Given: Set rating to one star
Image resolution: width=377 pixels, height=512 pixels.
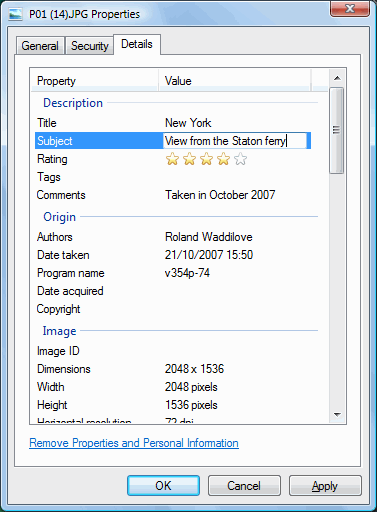Looking at the screenshot, I should 172,159.
